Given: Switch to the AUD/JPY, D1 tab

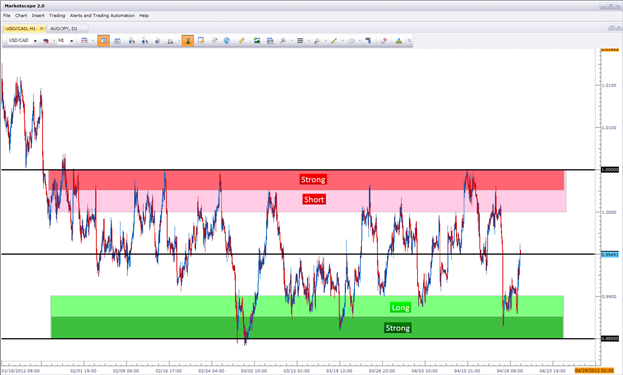Looking at the screenshot, I should (x=64, y=29).
